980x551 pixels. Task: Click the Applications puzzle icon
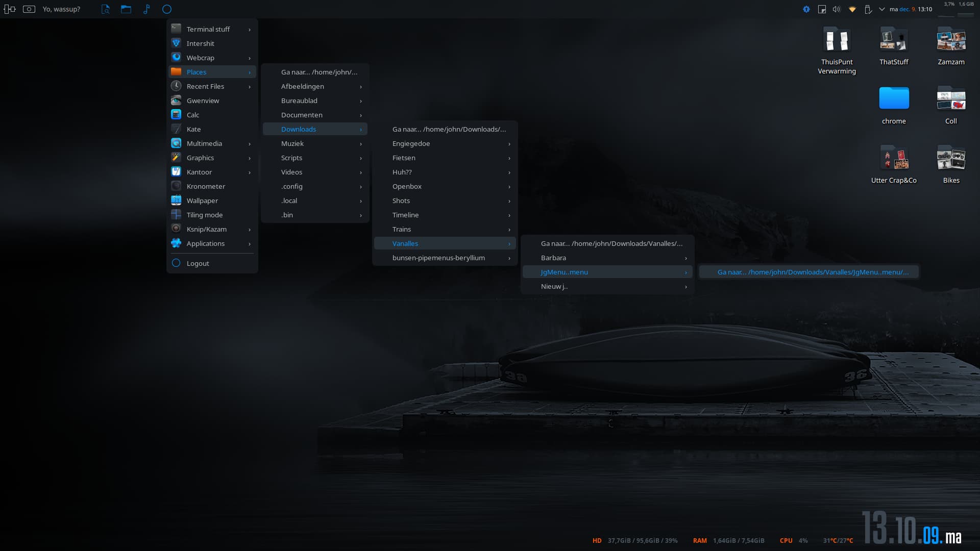click(x=176, y=243)
